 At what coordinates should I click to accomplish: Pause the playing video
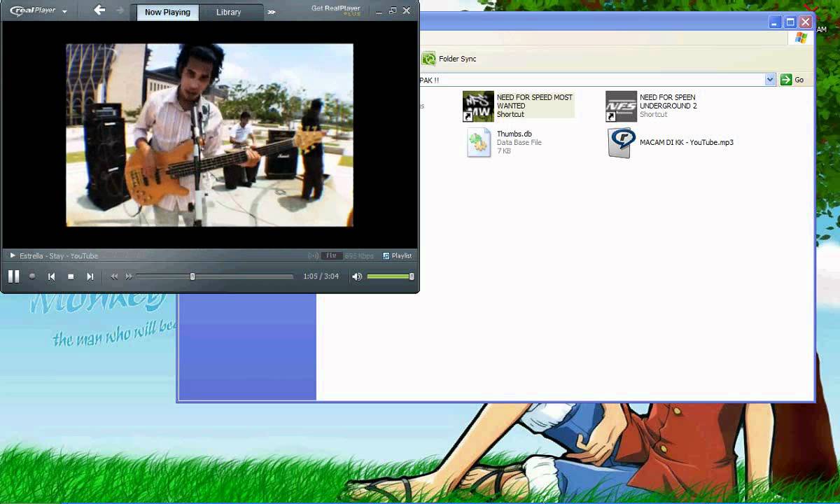13,276
